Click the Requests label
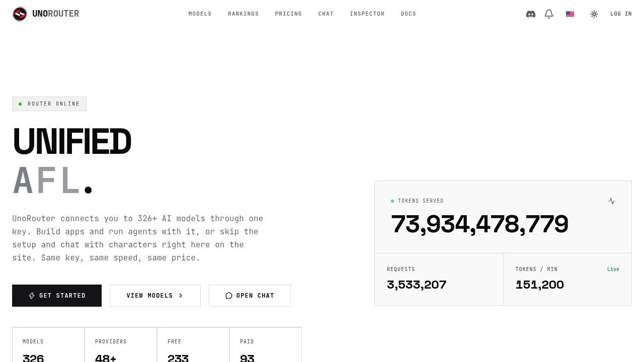644x362 pixels. tap(401, 269)
